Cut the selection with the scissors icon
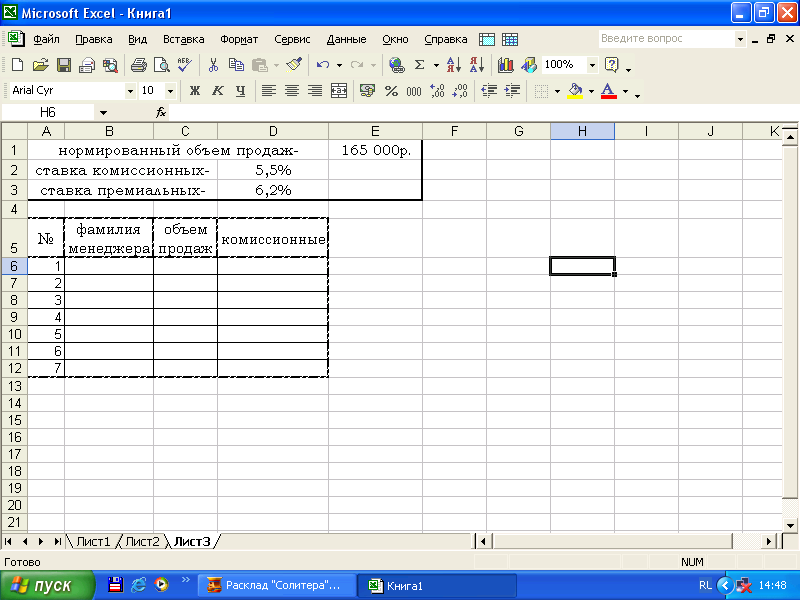800x600 pixels. coord(213,65)
